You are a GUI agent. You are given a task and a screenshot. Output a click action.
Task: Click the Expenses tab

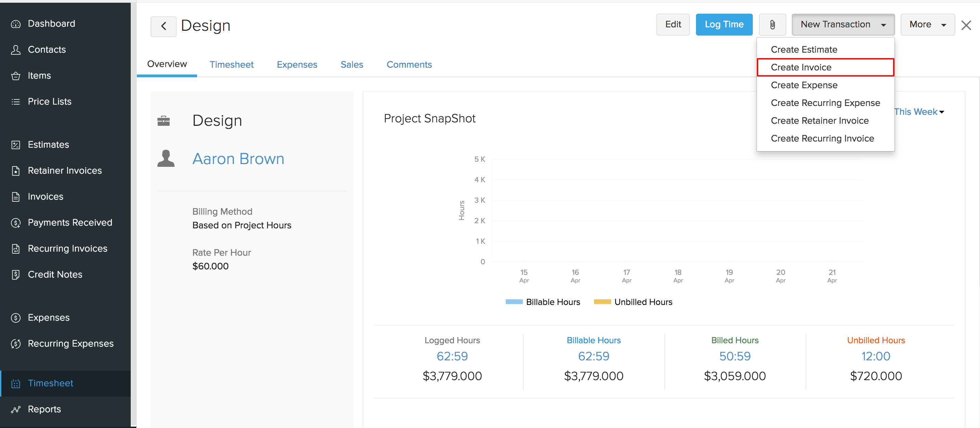coord(297,64)
